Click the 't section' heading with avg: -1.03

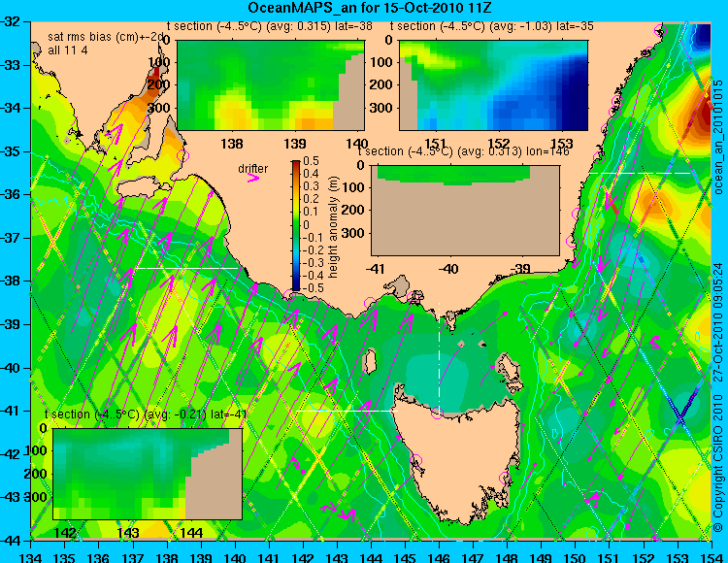tap(492, 26)
